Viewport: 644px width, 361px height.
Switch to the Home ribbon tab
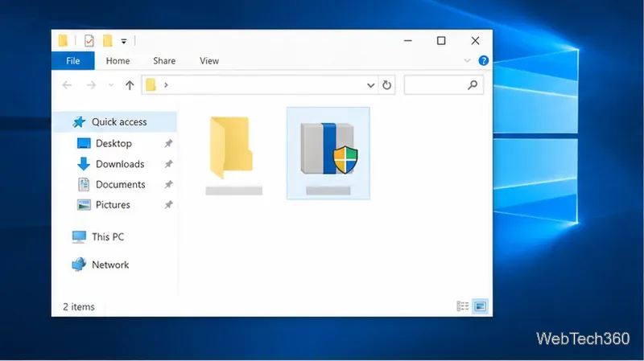(x=118, y=61)
